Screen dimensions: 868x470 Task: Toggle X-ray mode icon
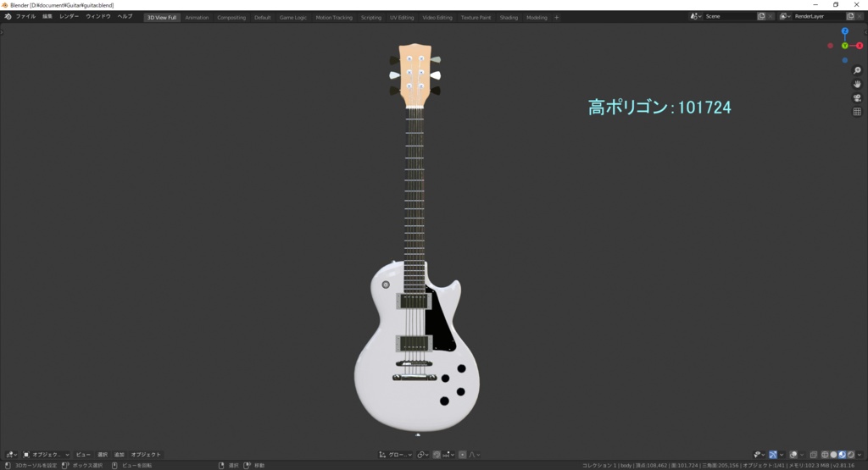pos(813,455)
